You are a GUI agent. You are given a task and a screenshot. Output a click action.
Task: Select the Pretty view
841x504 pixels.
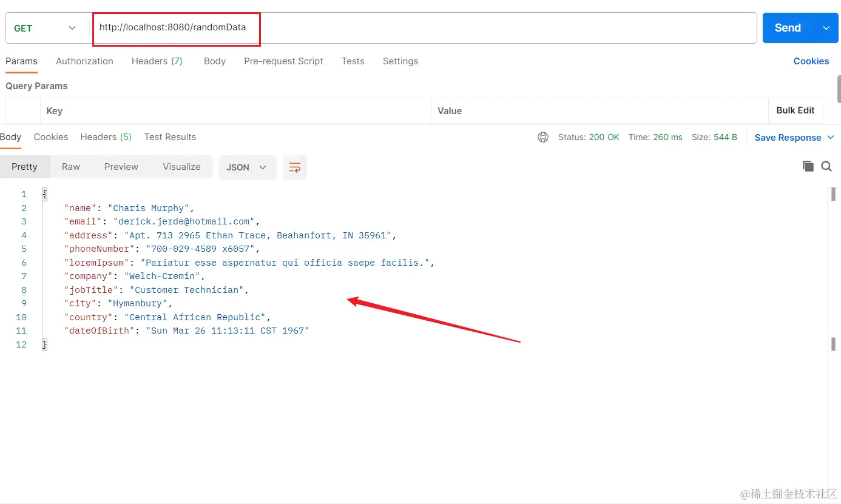pos(24,167)
